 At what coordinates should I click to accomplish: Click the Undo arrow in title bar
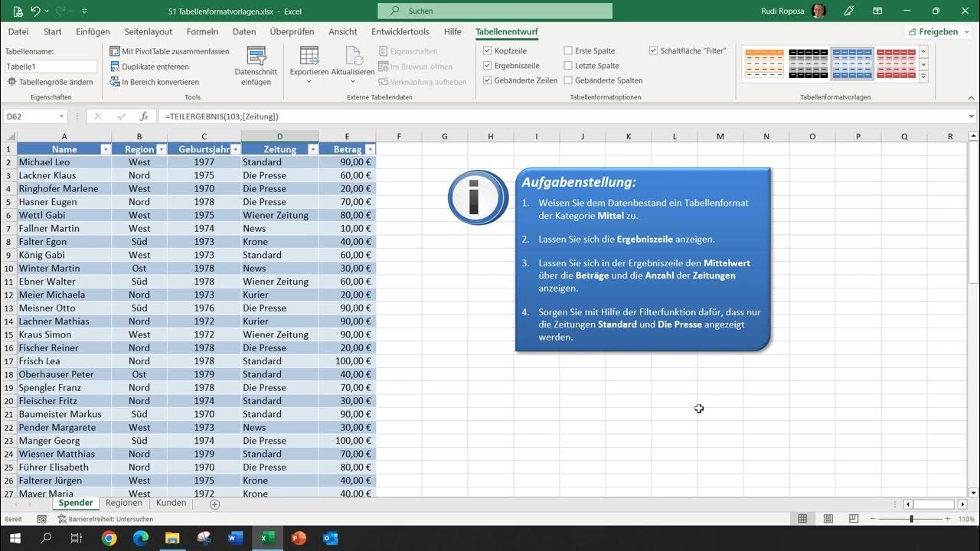[x=35, y=11]
